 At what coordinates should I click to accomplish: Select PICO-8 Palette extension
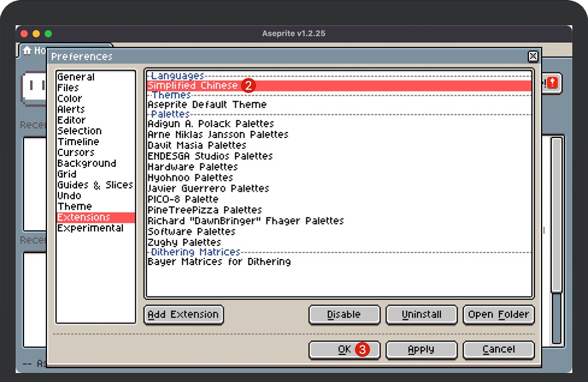click(x=183, y=199)
